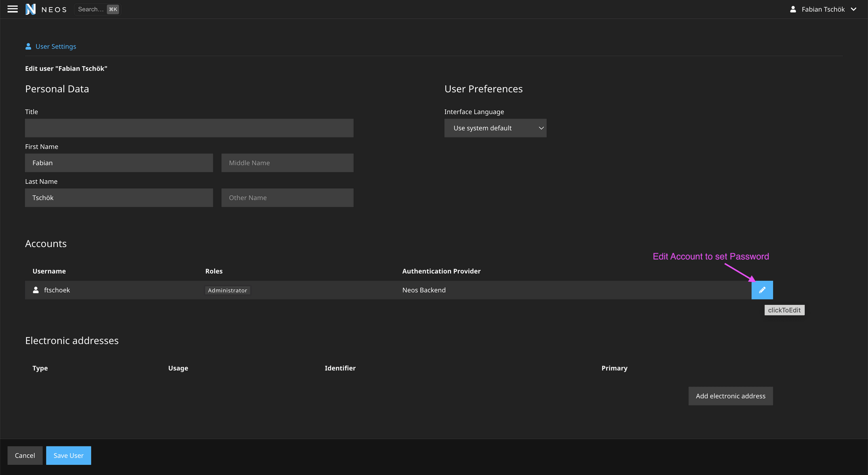Toggle the Administrator role for ftschoek
This screenshot has height=475, width=868.
coord(228,290)
